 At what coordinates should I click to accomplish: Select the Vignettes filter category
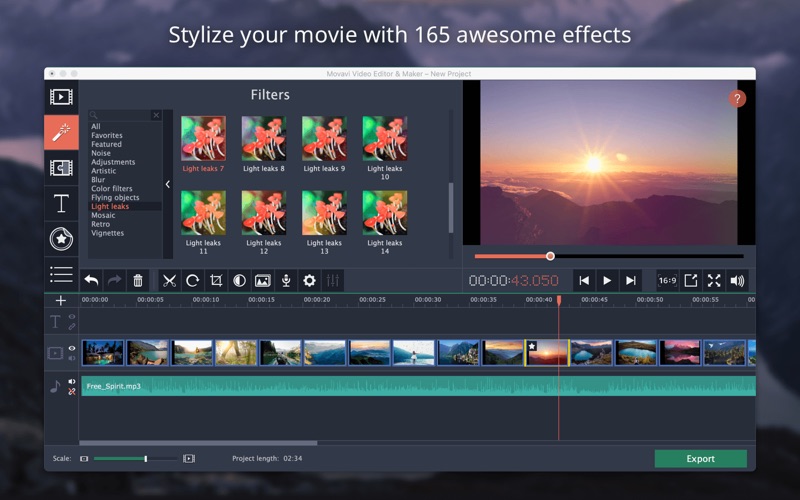pos(107,233)
